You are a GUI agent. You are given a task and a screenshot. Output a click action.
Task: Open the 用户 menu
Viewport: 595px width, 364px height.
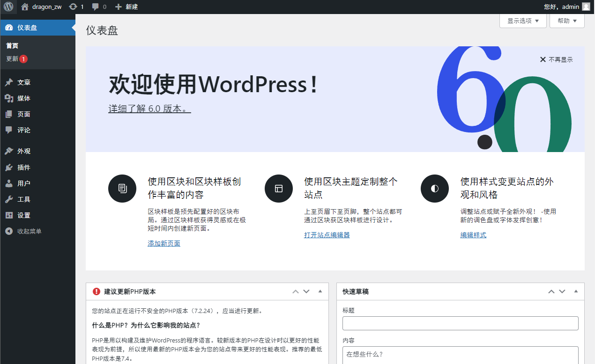37,183
